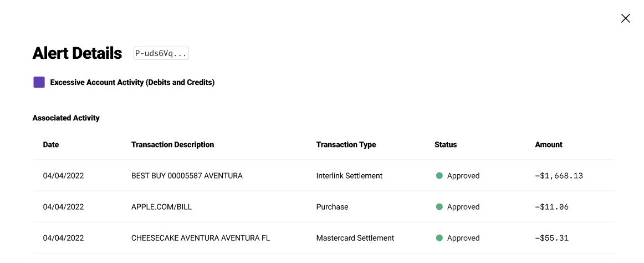Image resolution: width=644 pixels, height=263 pixels.
Task: Click green status dot for Best Buy
Action: tap(439, 176)
